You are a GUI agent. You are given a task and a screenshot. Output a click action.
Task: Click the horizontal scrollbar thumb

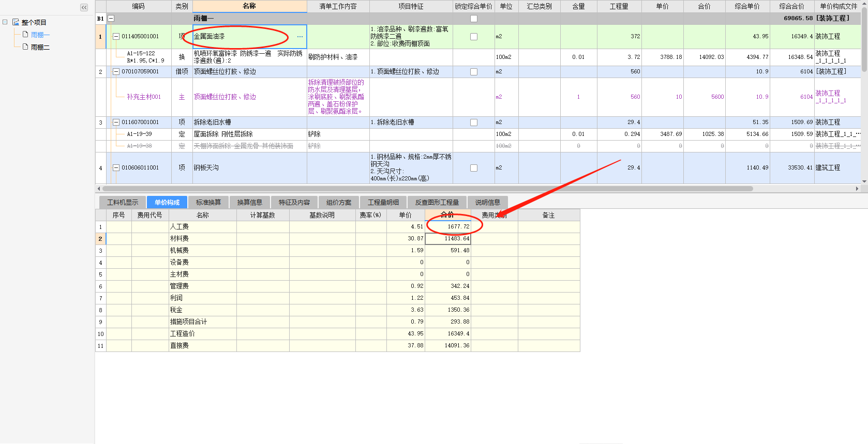click(427, 189)
